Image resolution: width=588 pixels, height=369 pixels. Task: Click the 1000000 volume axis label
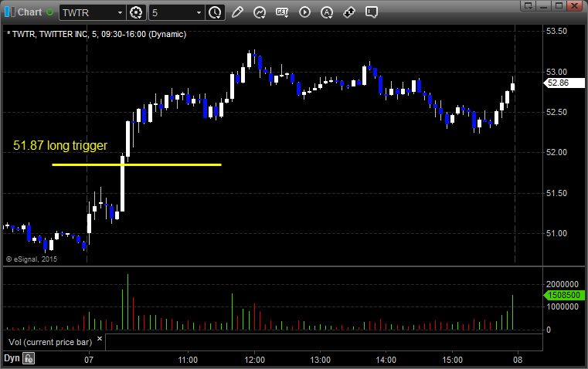tap(563, 306)
